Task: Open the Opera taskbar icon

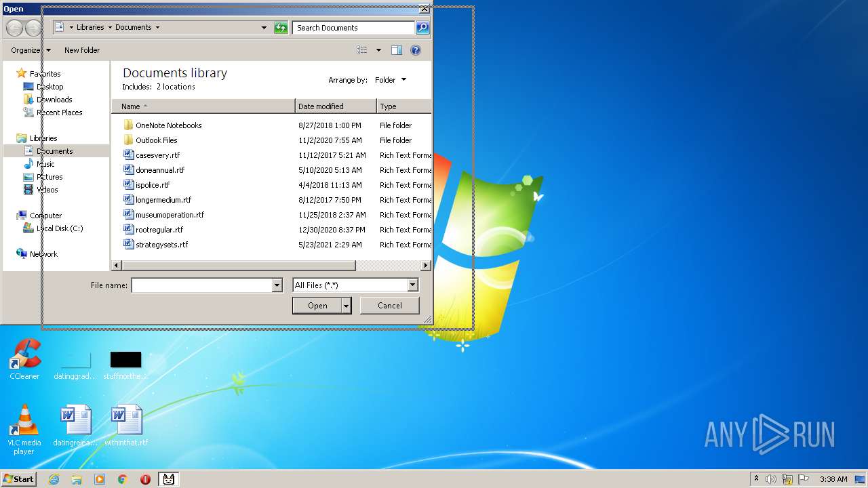Action: click(145, 479)
